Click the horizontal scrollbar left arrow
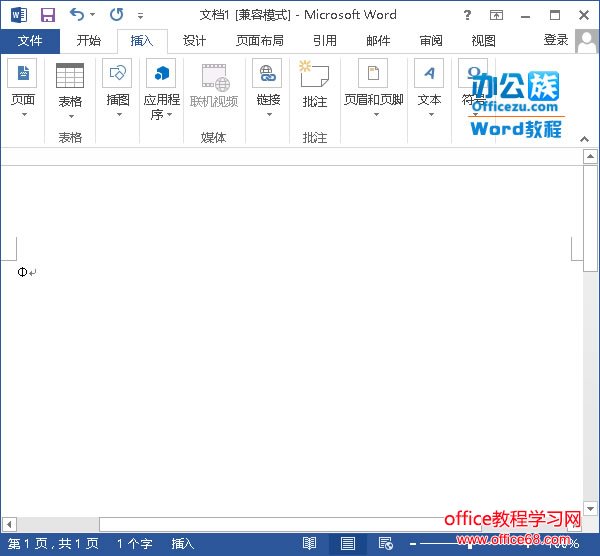The height and width of the screenshot is (556, 600). (x=9, y=524)
